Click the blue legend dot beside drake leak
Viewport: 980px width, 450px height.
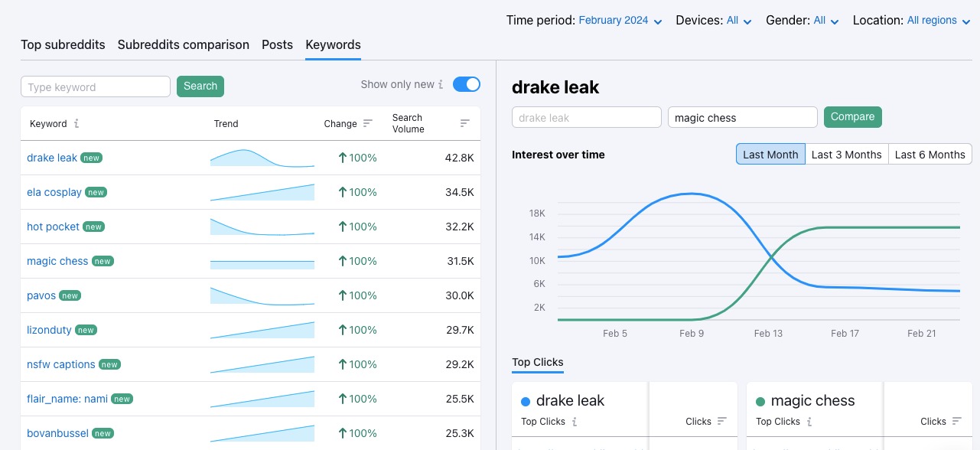pos(526,401)
